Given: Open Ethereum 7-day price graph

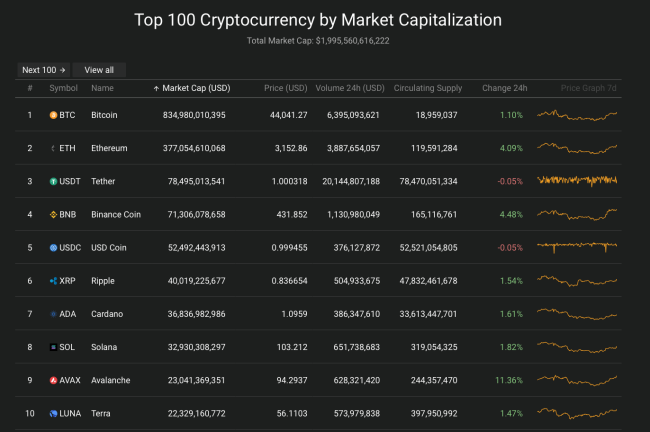Looking at the screenshot, I should [577, 148].
